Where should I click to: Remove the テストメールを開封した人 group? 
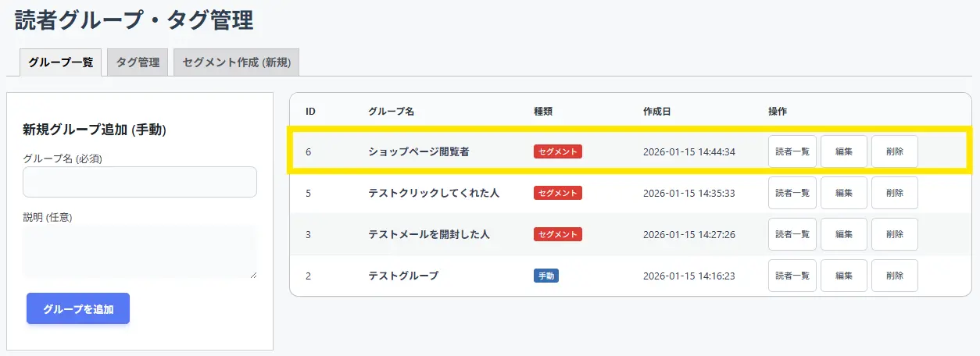(894, 234)
